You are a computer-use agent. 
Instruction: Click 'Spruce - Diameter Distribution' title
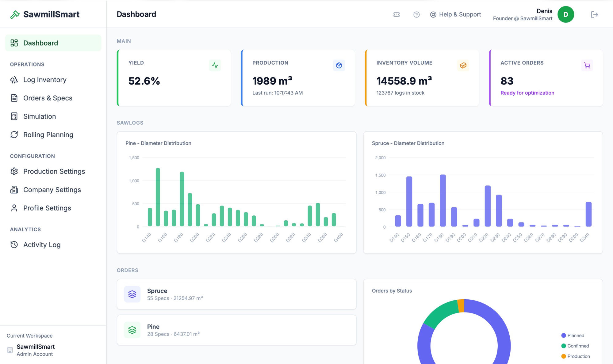click(408, 143)
